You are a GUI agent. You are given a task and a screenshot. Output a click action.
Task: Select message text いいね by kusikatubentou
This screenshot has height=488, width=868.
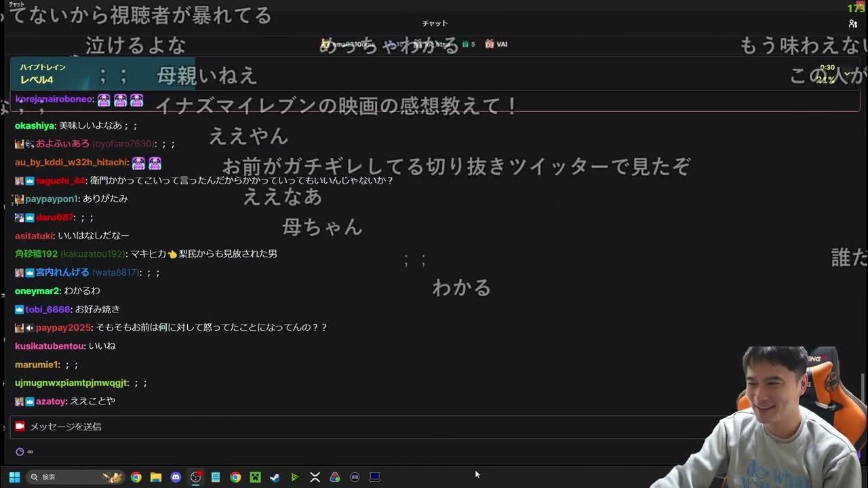(102, 346)
